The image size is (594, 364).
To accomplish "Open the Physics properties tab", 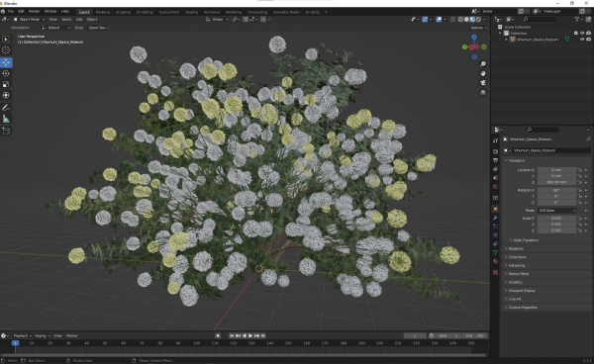I will coord(495,235).
